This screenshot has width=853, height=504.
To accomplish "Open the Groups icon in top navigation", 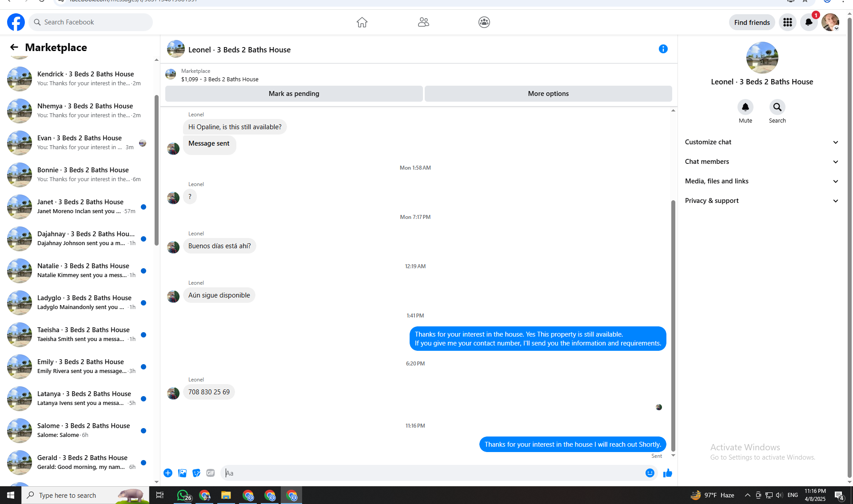I will tap(484, 22).
